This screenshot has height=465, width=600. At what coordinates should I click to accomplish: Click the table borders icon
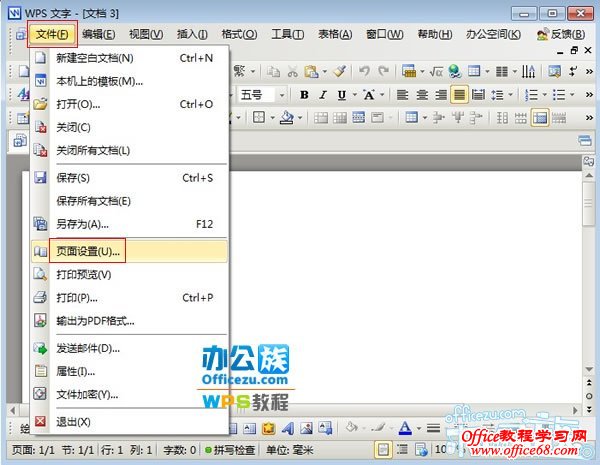(x=259, y=117)
